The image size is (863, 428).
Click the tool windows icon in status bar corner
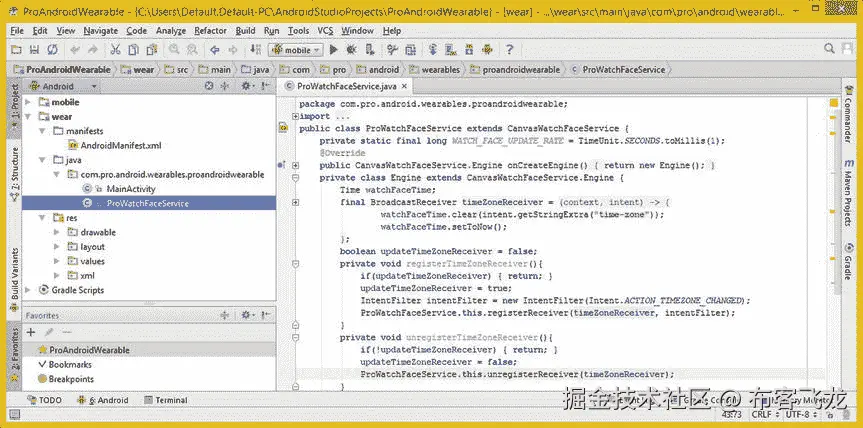pos(15,415)
